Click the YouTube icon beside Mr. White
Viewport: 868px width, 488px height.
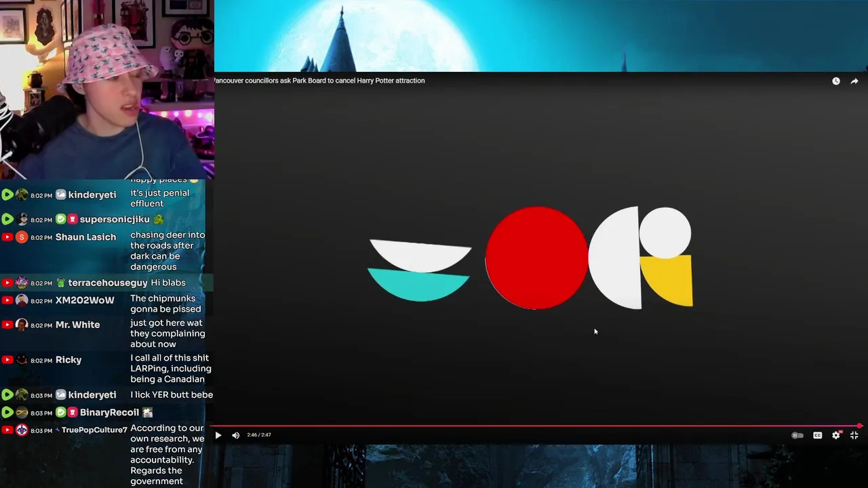pyautogui.click(x=7, y=325)
